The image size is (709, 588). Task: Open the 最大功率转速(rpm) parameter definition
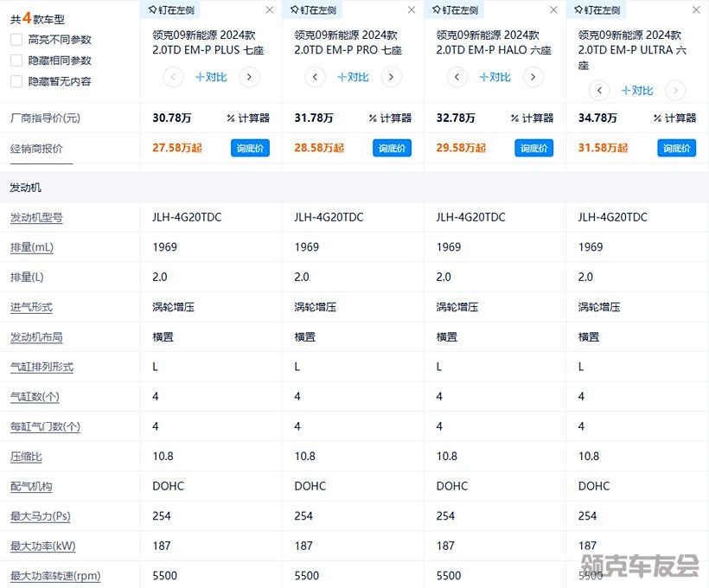(x=55, y=576)
